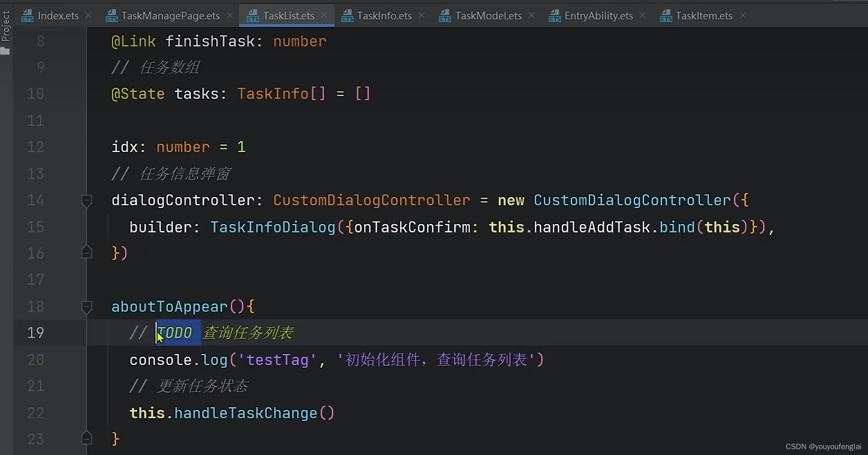Click line number 19 in the gutter
The image size is (868, 455).
point(36,333)
